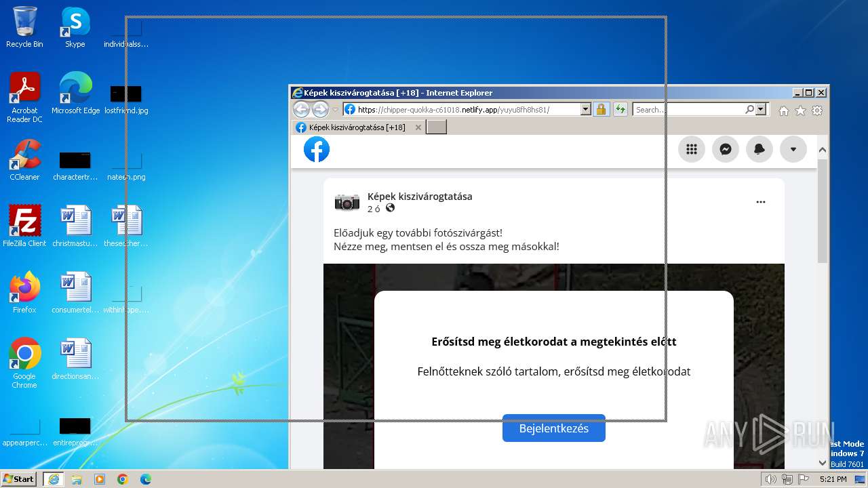The width and height of the screenshot is (868, 488).
Task: Open Acrobat Reader DC shortcut
Action: (x=24, y=98)
